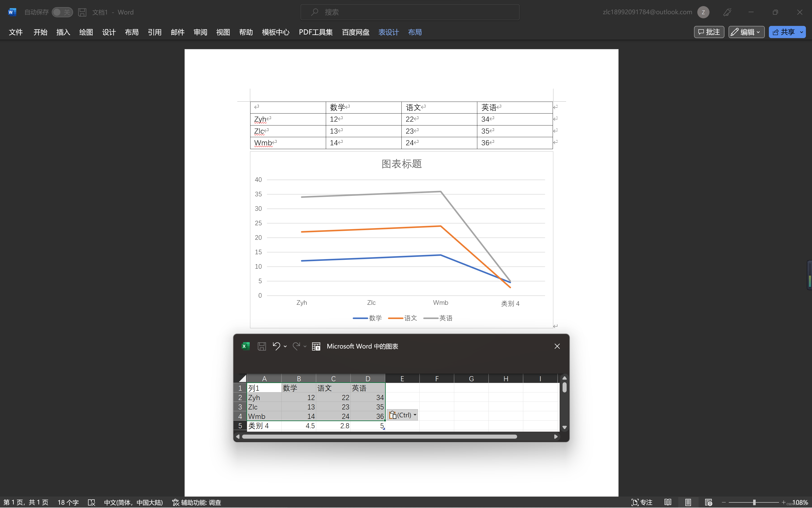Click spreadsheet scroll-down arrow

[x=564, y=427]
